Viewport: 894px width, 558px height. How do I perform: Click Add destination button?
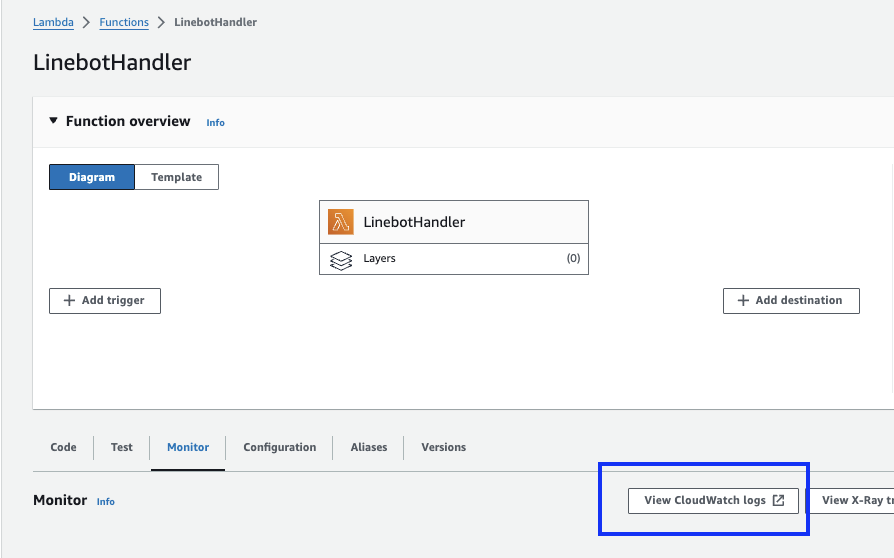point(791,301)
